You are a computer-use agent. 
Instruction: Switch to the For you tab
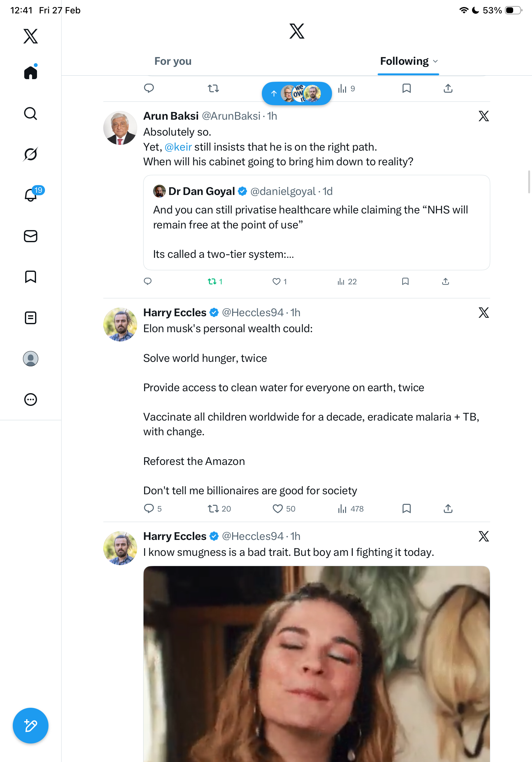[x=173, y=61]
